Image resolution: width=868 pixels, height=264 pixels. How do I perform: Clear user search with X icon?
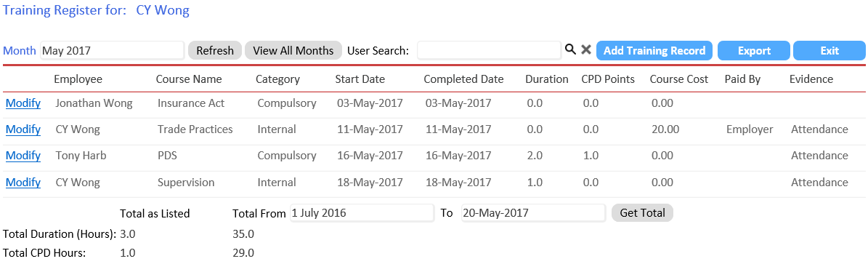pos(586,50)
